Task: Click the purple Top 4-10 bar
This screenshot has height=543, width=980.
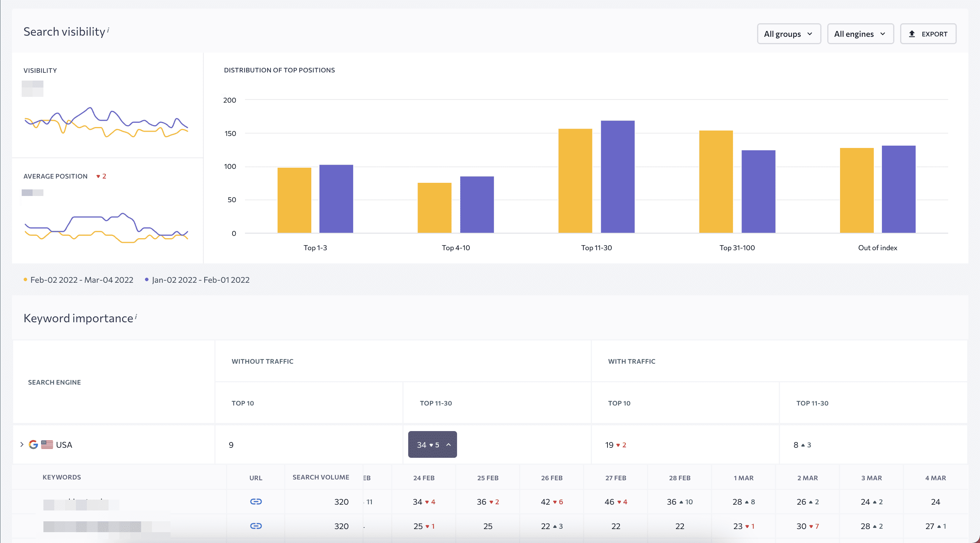Action: [477, 204]
